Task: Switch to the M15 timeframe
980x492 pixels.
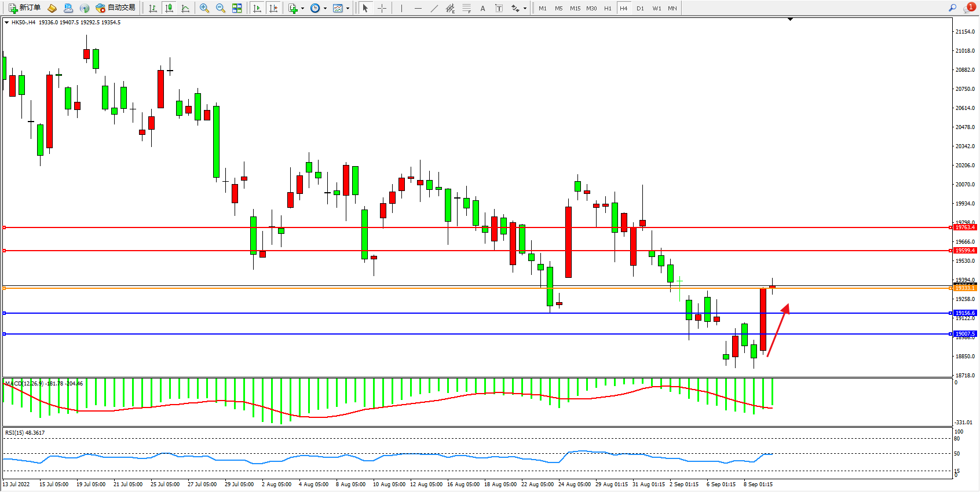Action: (575, 8)
